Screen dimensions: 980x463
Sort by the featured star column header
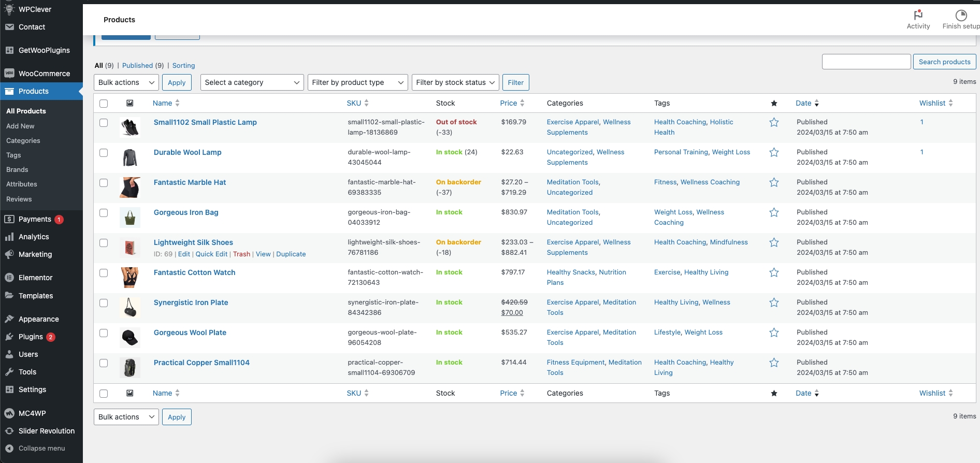click(x=774, y=104)
